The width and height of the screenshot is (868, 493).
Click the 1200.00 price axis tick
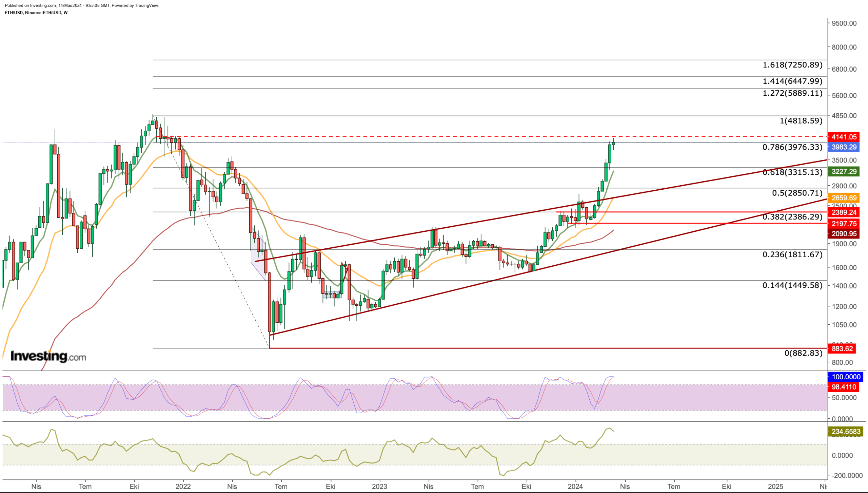tap(844, 307)
